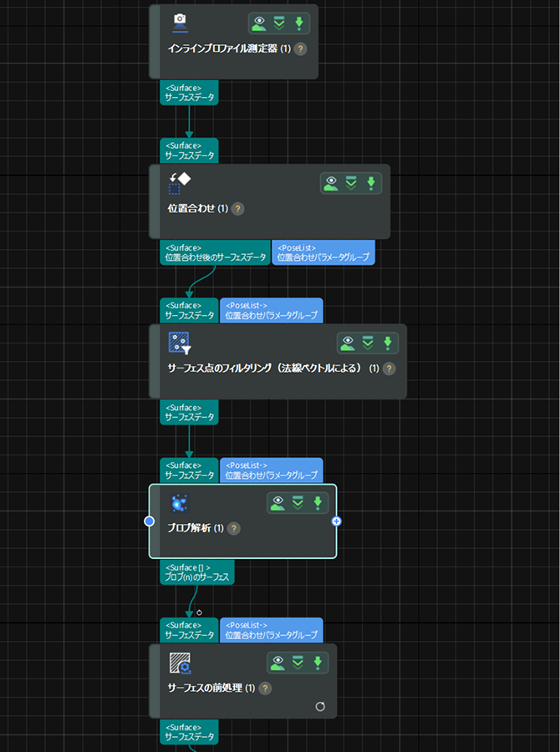Click blue circle handle left of ブロブ解析
The image size is (560, 752).
(150, 521)
